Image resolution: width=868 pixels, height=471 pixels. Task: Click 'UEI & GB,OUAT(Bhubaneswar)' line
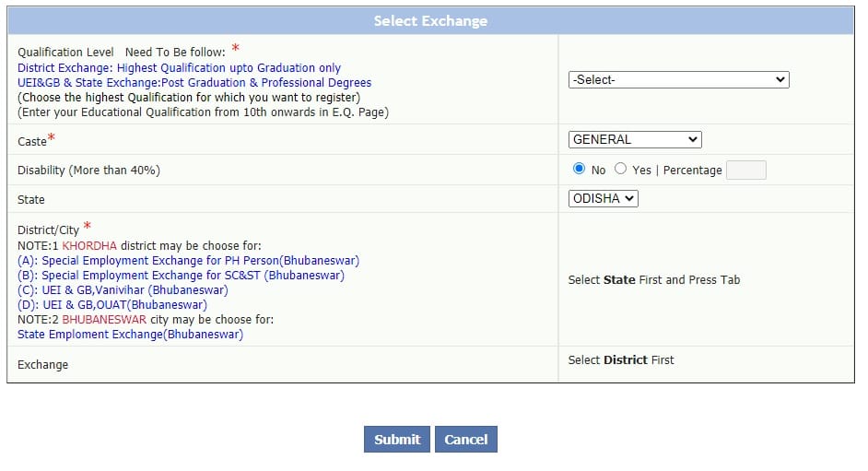click(112, 305)
